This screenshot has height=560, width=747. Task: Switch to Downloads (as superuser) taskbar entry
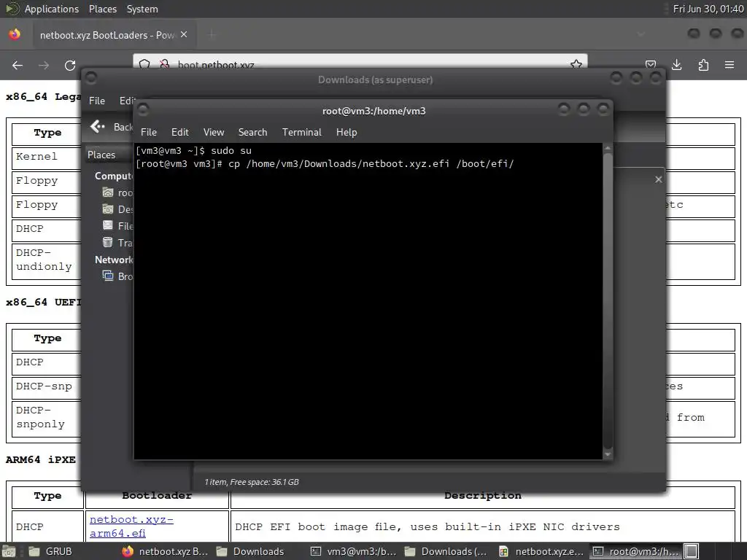(447, 551)
